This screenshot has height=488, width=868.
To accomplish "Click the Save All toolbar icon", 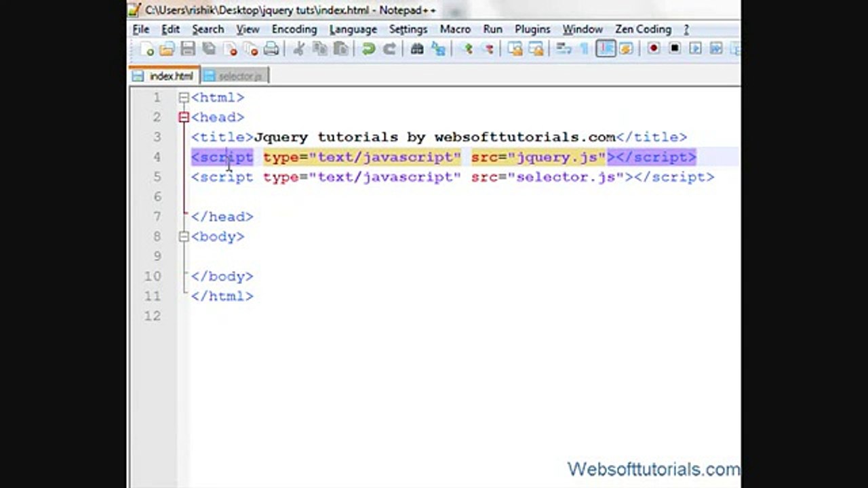I will 209,49.
